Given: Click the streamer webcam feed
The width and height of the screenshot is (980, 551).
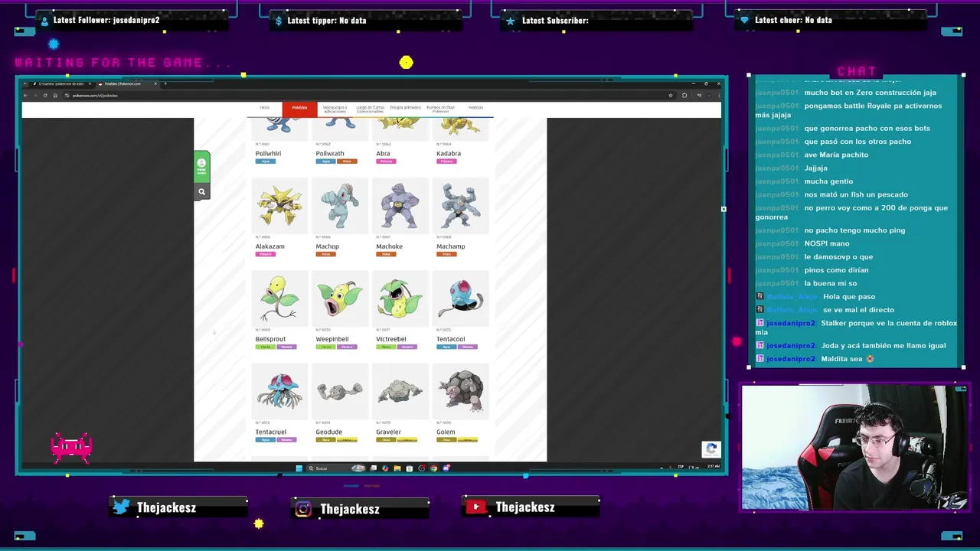Looking at the screenshot, I should [x=854, y=448].
